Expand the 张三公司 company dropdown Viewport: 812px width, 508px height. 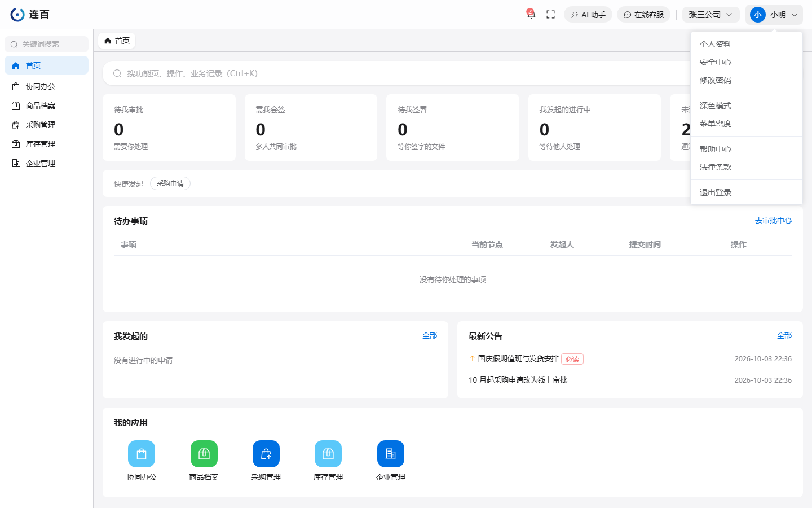coord(710,15)
